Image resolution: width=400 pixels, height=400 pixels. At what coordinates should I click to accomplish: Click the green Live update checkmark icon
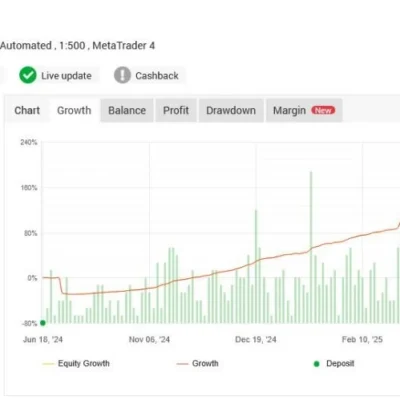click(28, 75)
